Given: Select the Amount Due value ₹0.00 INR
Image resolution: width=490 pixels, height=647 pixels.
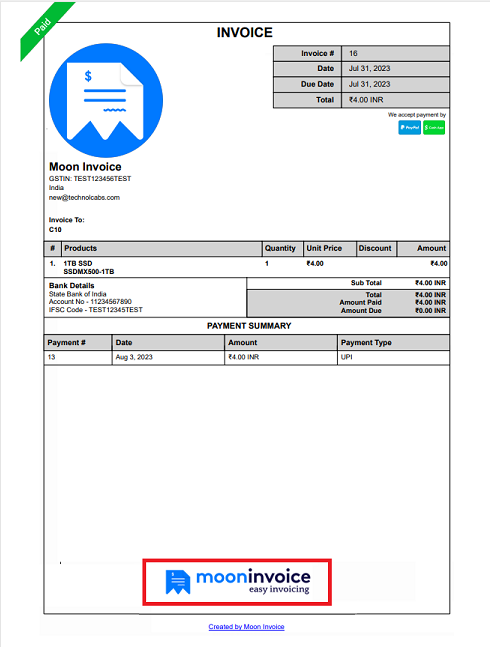Looking at the screenshot, I should [x=431, y=310].
